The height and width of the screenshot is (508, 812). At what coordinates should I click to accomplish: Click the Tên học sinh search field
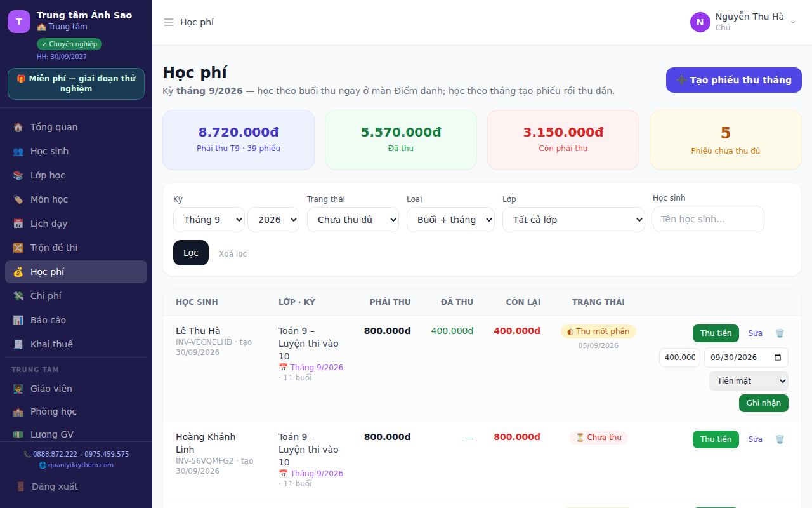709,219
